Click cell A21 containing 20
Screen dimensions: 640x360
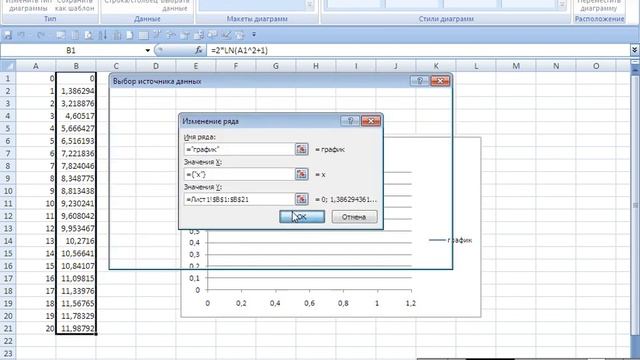coord(36,328)
